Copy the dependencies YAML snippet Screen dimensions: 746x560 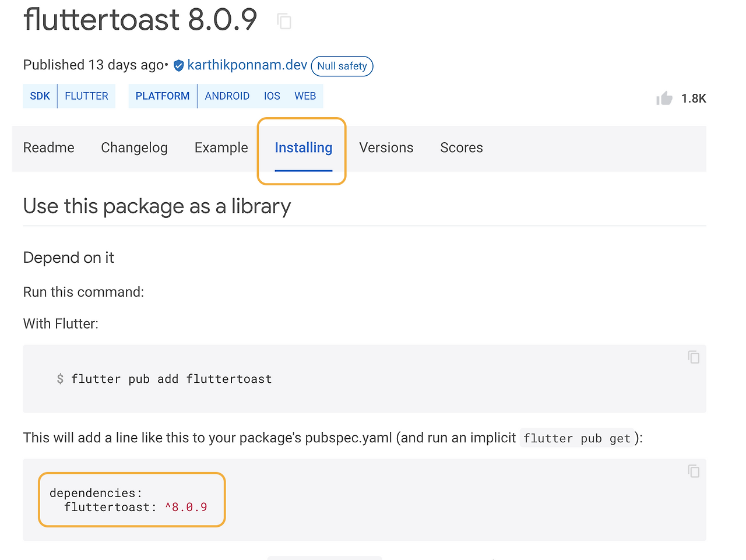point(694,471)
